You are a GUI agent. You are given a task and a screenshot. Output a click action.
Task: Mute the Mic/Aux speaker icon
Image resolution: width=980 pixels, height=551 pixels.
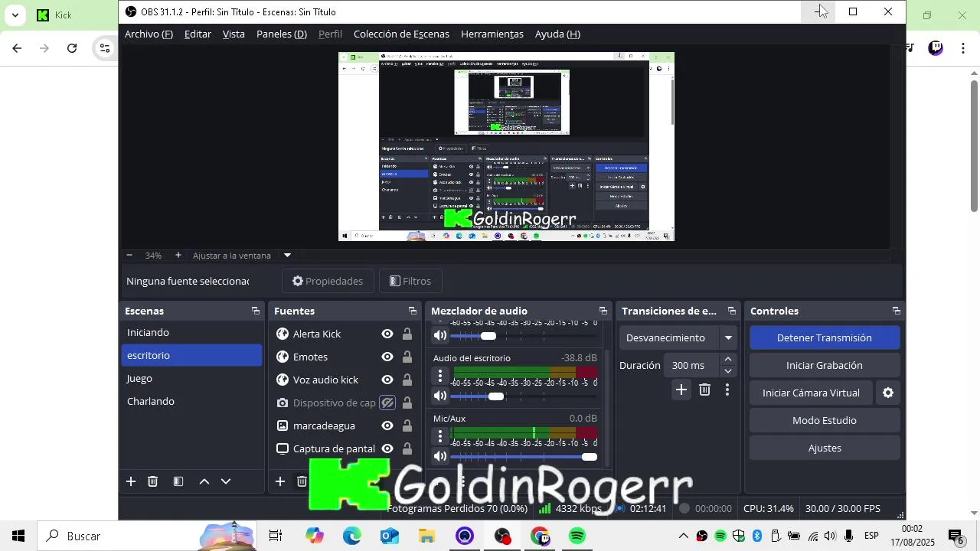[x=440, y=456]
